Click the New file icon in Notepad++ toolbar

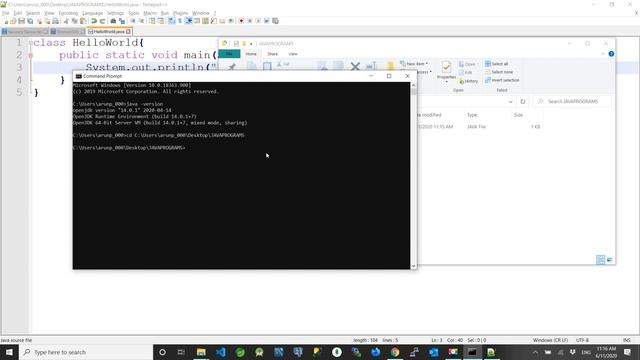[6, 21]
